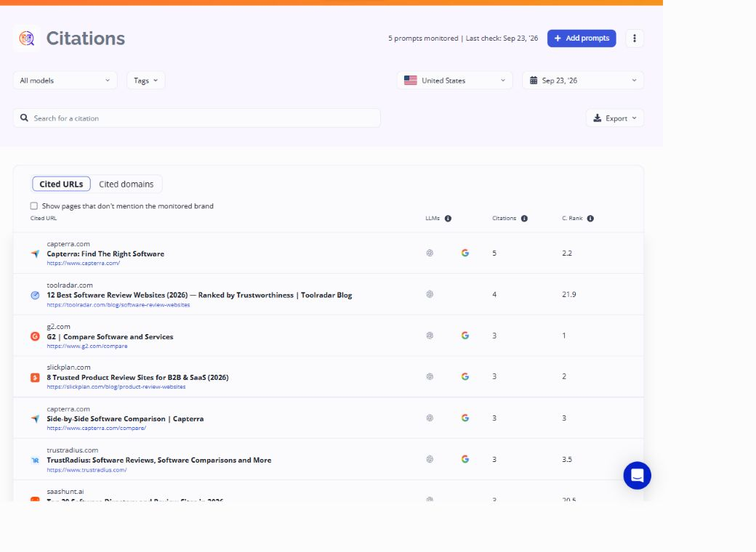Click the C. Rank value 21.9
This screenshot has width=756, height=552.
[x=569, y=294]
